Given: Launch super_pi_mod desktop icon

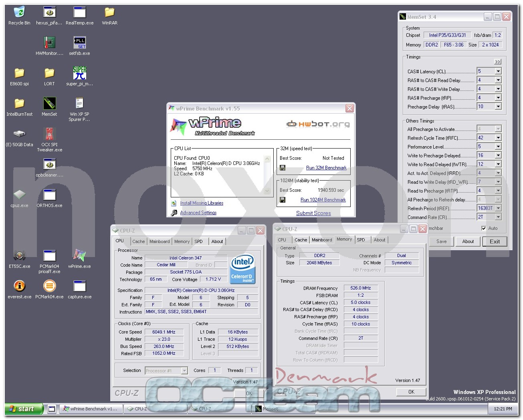Looking at the screenshot, I should pos(79,76).
